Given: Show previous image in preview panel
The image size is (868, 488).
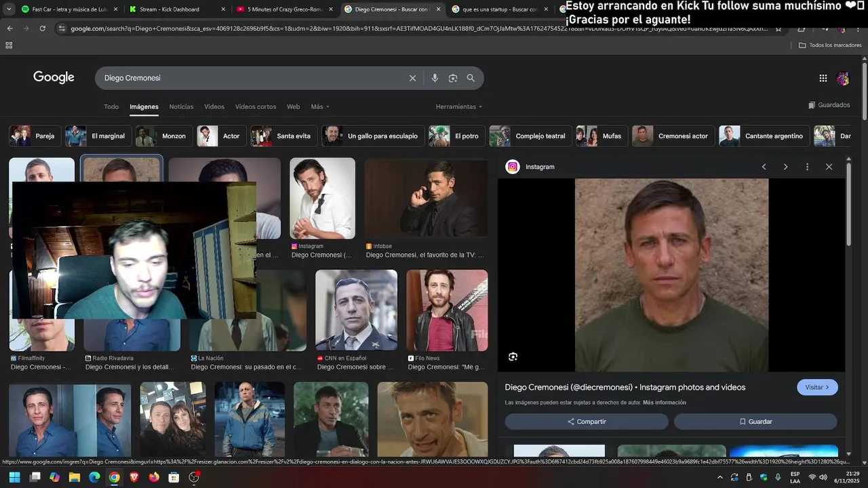Looking at the screenshot, I should pyautogui.click(x=764, y=167).
